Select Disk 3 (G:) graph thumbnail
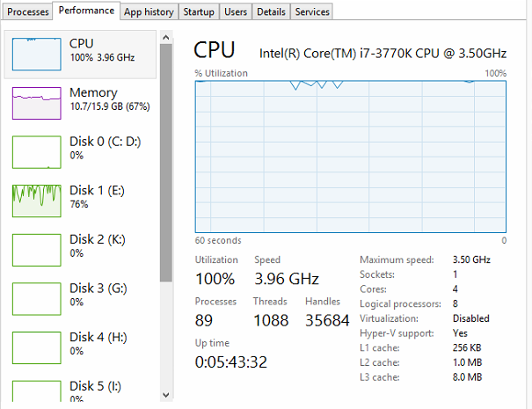Image resolution: width=532 pixels, height=409 pixels. coord(36,298)
